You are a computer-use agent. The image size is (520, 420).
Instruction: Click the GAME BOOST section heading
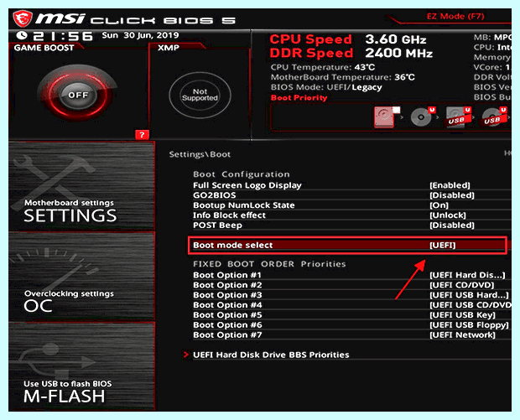pyautogui.click(x=44, y=48)
